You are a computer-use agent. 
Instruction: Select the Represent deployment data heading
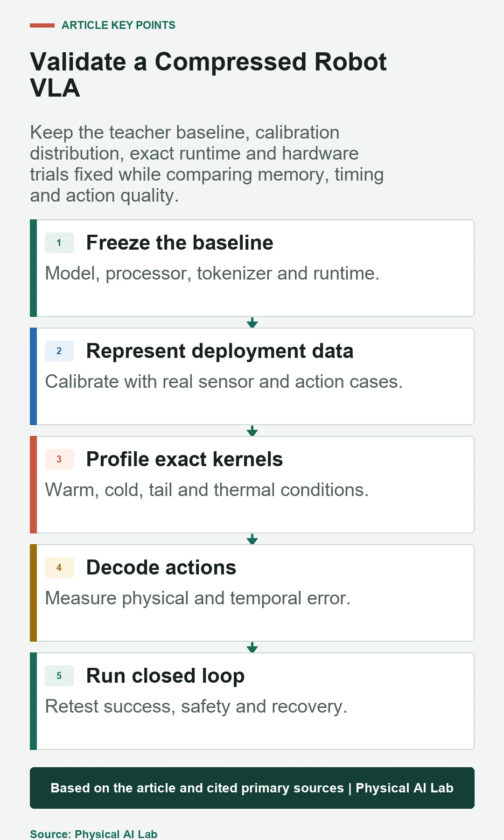click(x=220, y=351)
